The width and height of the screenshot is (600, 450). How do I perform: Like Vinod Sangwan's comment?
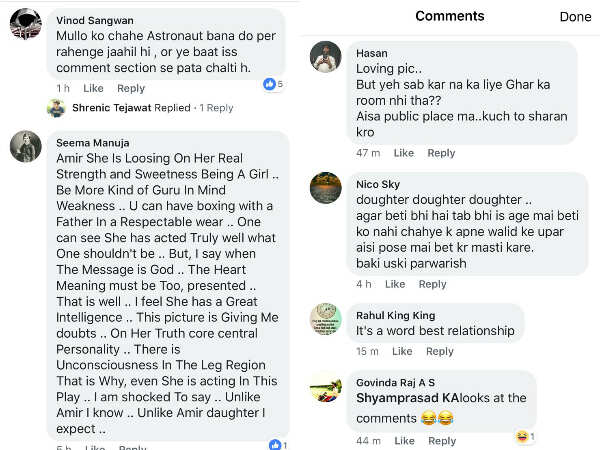tap(93, 89)
